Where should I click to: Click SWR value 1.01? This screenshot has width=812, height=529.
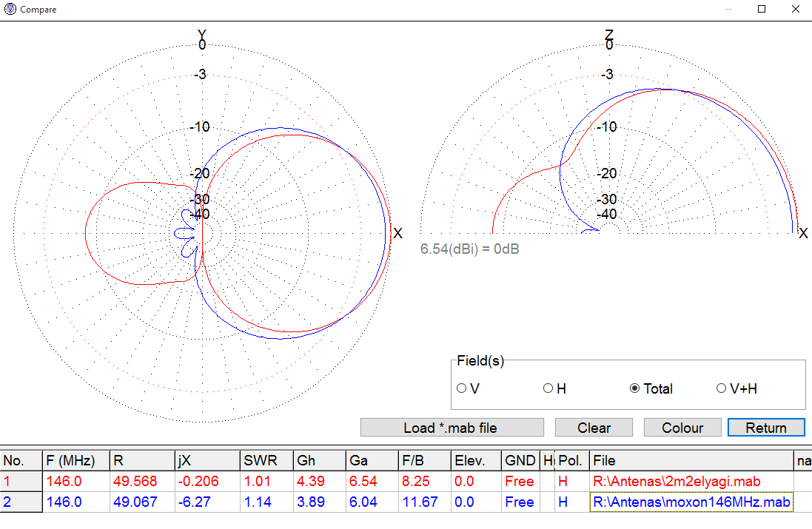[x=266, y=482]
